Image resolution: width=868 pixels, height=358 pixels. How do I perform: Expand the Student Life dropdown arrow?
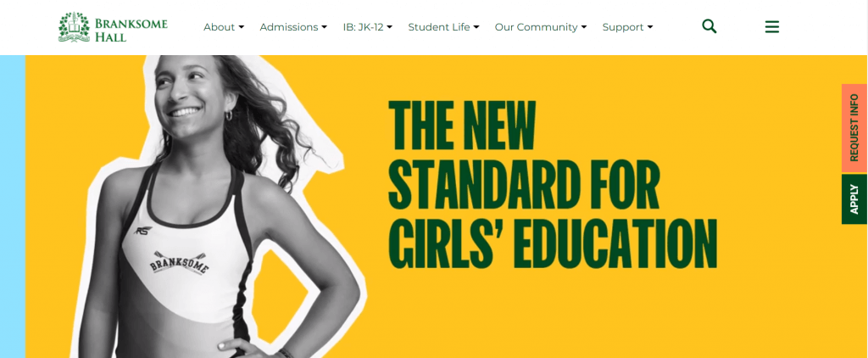[476, 27]
